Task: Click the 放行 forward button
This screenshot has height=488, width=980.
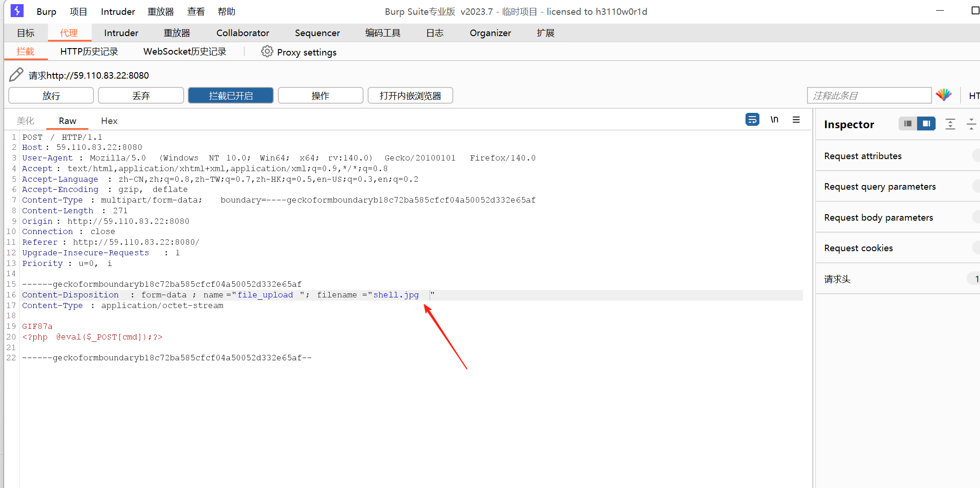Action: (x=51, y=96)
